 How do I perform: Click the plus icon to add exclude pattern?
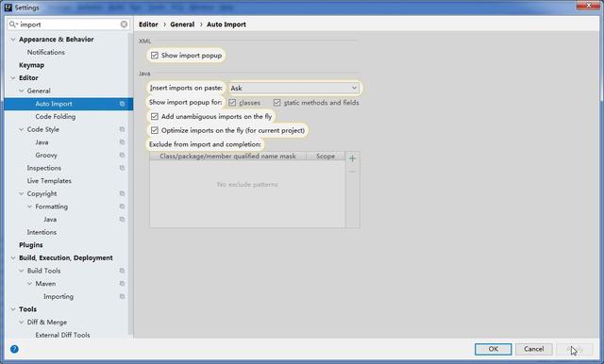352,158
